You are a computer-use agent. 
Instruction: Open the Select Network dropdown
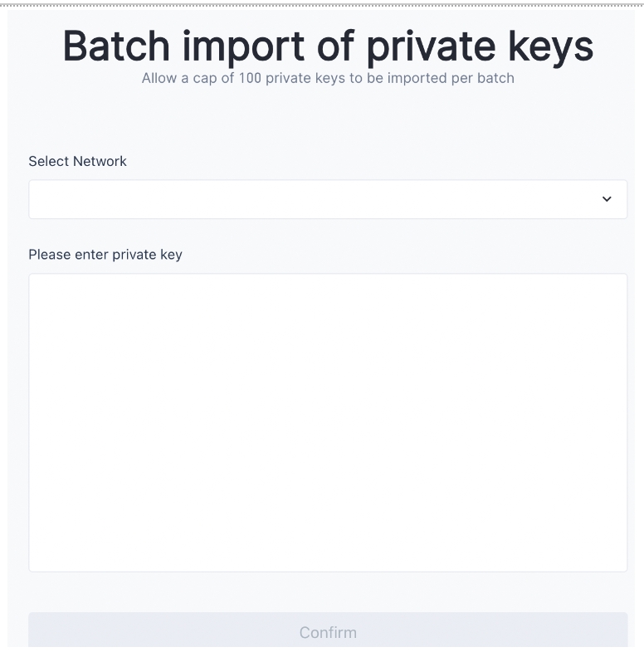pyautogui.click(x=328, y=199)
